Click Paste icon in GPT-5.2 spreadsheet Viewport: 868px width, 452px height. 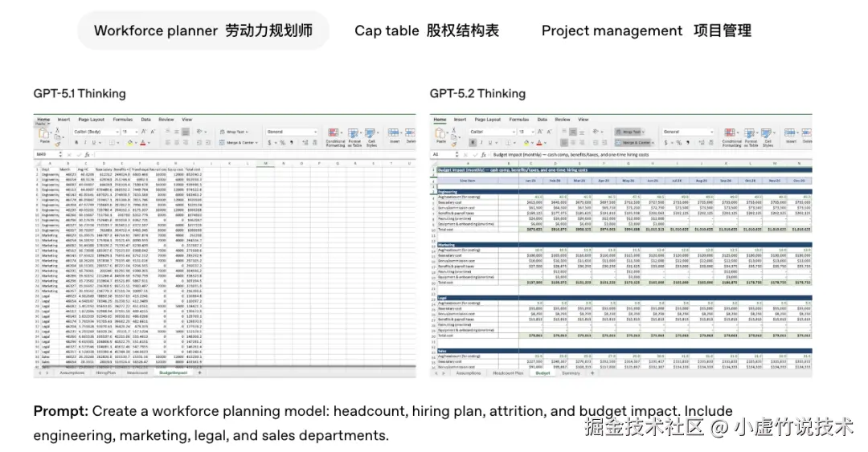click(440, 133)
